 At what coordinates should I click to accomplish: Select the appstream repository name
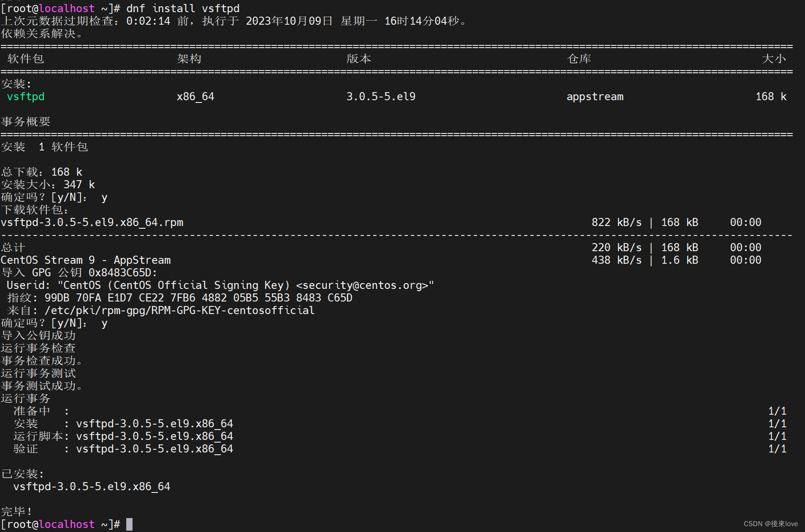[x=595, y=96]
